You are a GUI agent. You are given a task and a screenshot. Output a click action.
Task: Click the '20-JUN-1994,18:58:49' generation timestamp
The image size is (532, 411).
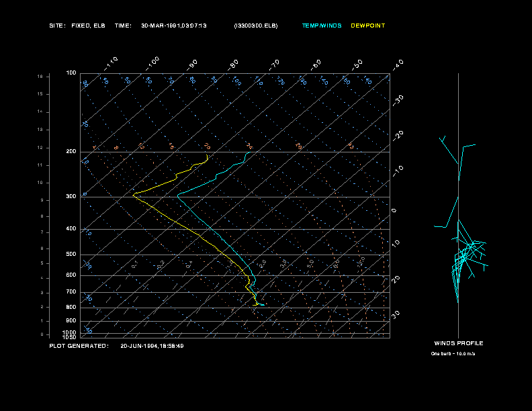click(152, 346)
